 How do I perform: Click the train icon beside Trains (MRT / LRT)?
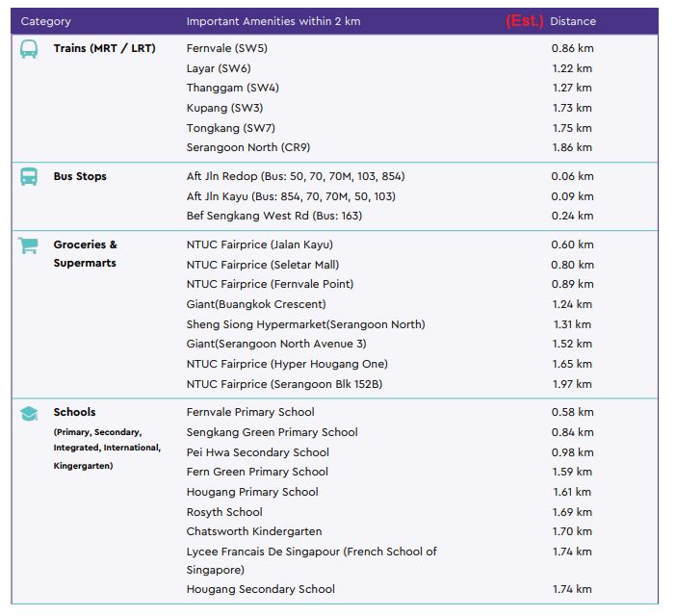coord(29,49)
